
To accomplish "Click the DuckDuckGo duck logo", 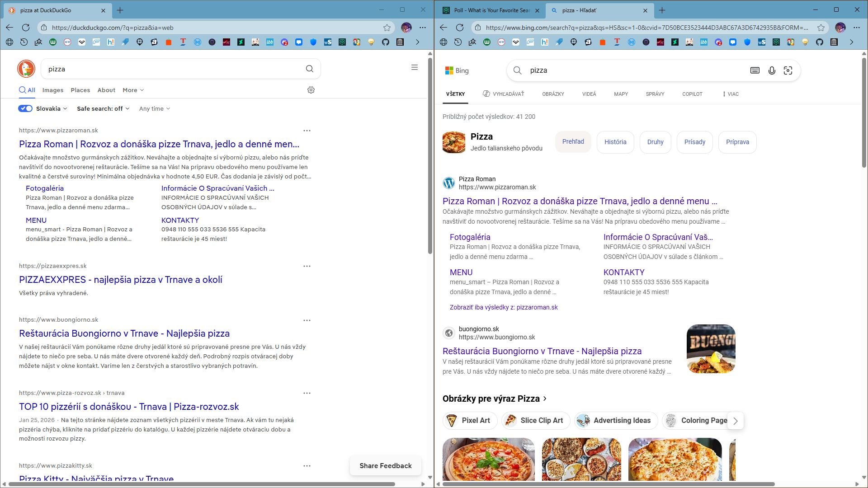I will [x=26, y=69].
